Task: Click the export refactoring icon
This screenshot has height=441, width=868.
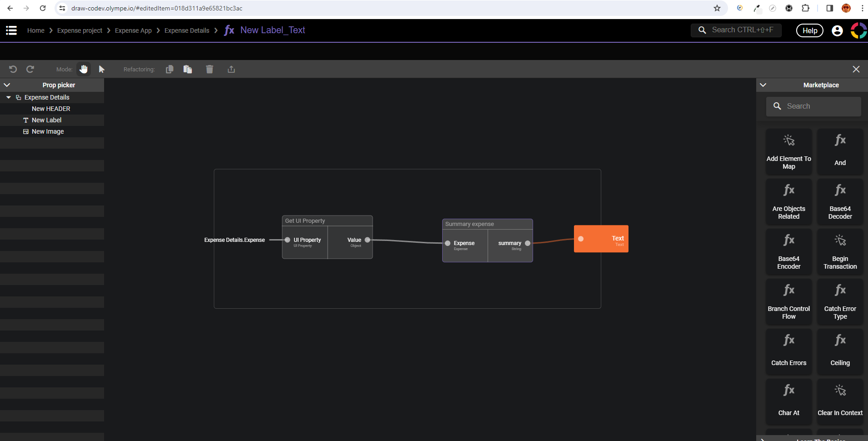Action: coord(231,69)
